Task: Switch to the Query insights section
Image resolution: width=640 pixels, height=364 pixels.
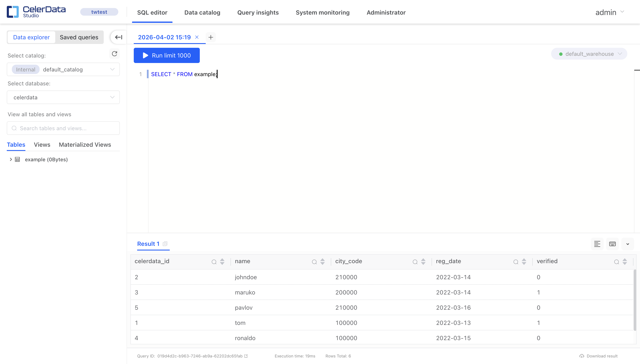Action: click(x=258, y=12)
